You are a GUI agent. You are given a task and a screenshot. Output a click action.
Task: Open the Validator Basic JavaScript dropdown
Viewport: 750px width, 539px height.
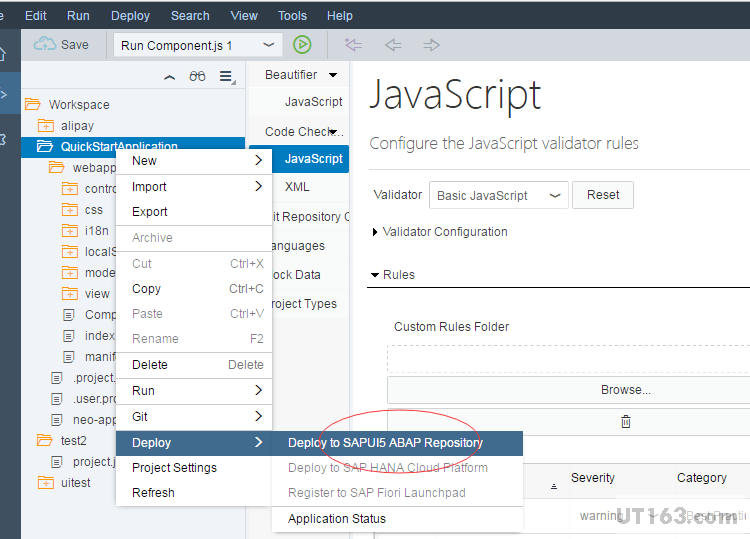point(555,196)
